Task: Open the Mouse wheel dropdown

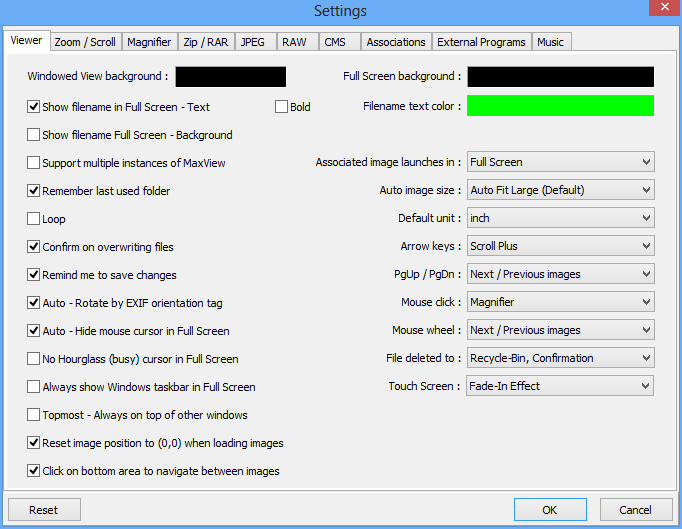Action: point(561,330)
